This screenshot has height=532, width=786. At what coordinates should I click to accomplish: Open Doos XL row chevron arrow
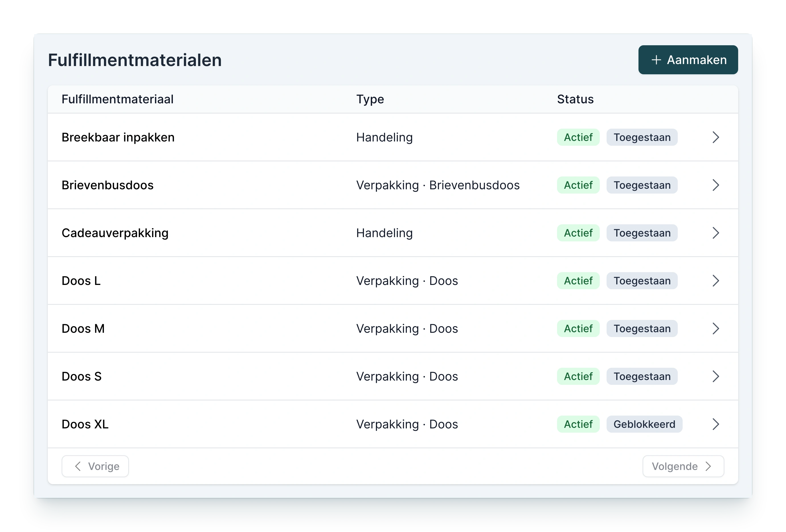[715, 424]
